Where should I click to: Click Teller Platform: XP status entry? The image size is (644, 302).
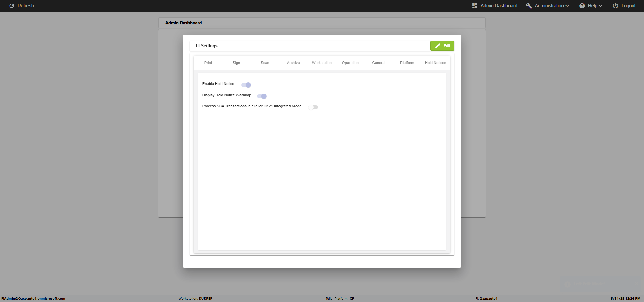pos(340,299)
